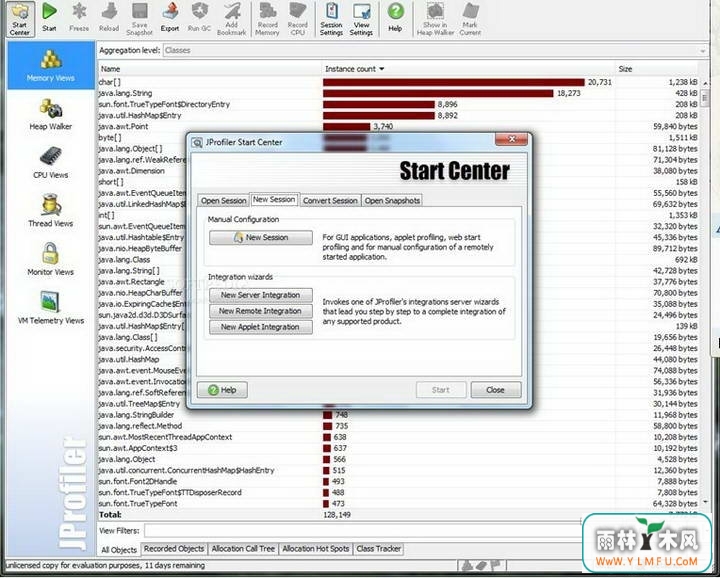Click the Start button in Start Center dialog
This screenshot has height=578, width=720.
[441, 390]
